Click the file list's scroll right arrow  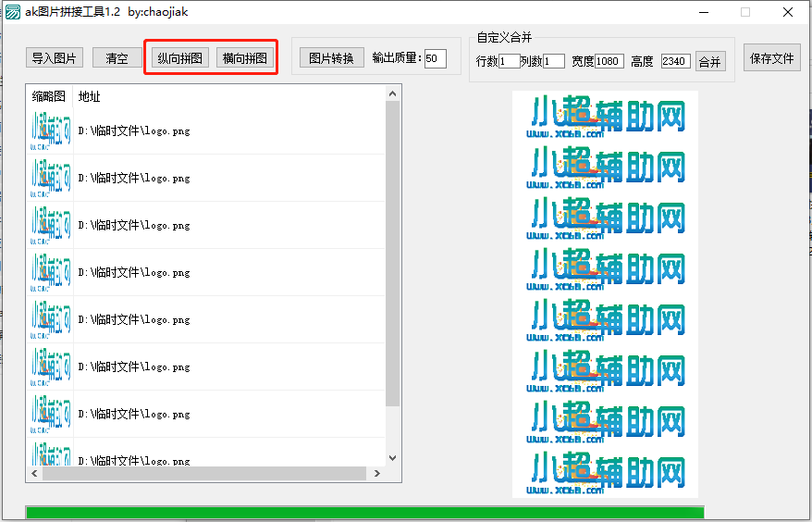[377, 474]
